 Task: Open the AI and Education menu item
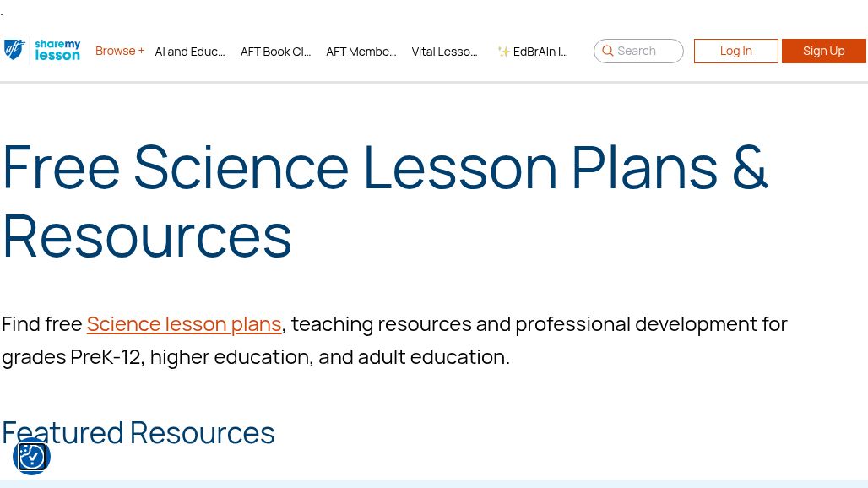189,52
